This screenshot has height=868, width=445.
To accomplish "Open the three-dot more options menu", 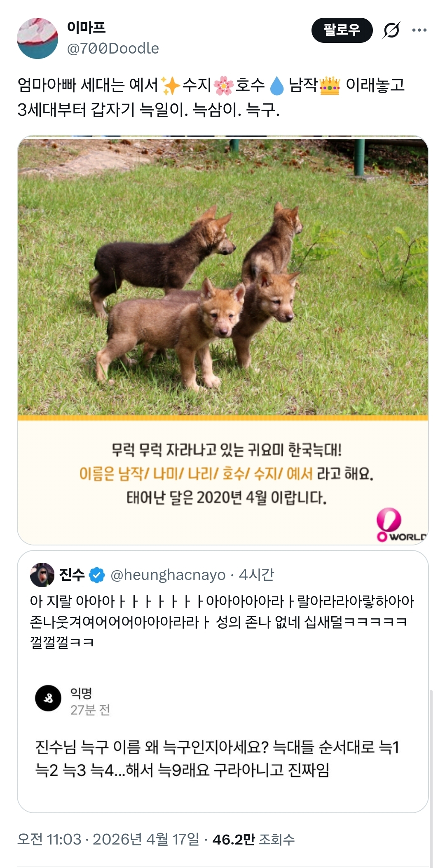I will [419, 30].
